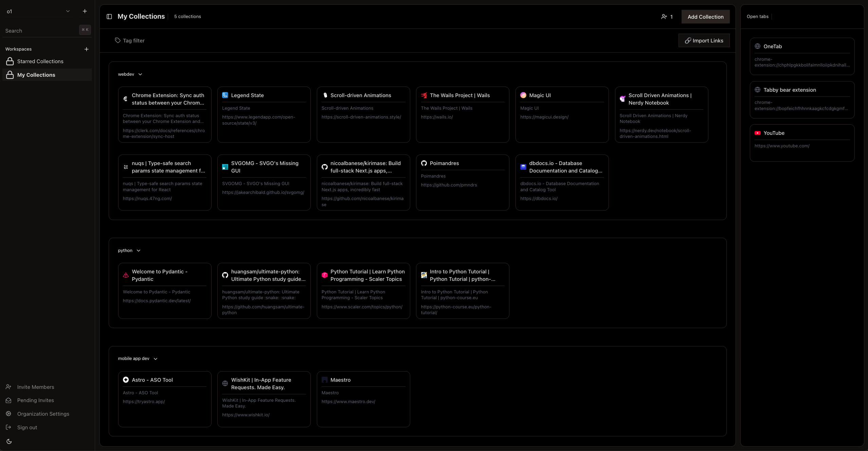Click the https://magicui.design/ URL text

coord(544,117)
